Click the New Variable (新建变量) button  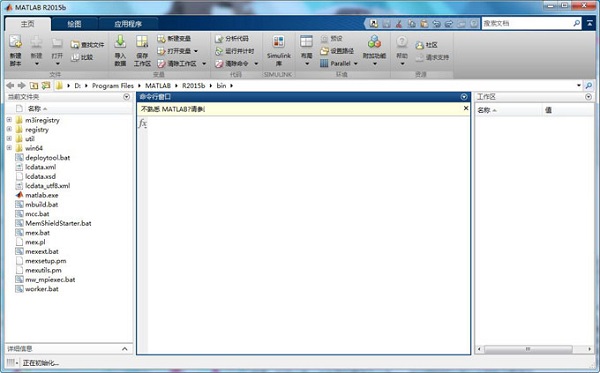[174, 39]
